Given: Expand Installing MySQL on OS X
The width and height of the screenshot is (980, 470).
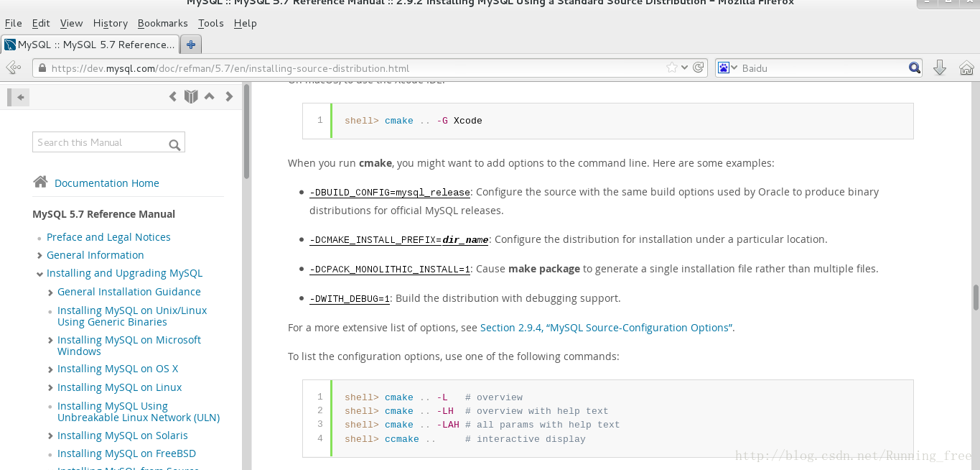Looking at the screenshot, I should pos(50,369).
